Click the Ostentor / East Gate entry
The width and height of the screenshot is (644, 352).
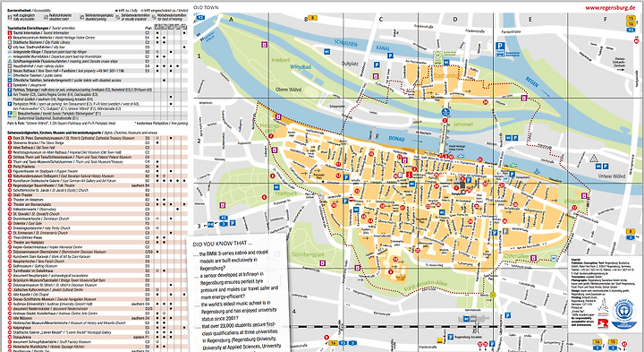[x=97, y=223]
